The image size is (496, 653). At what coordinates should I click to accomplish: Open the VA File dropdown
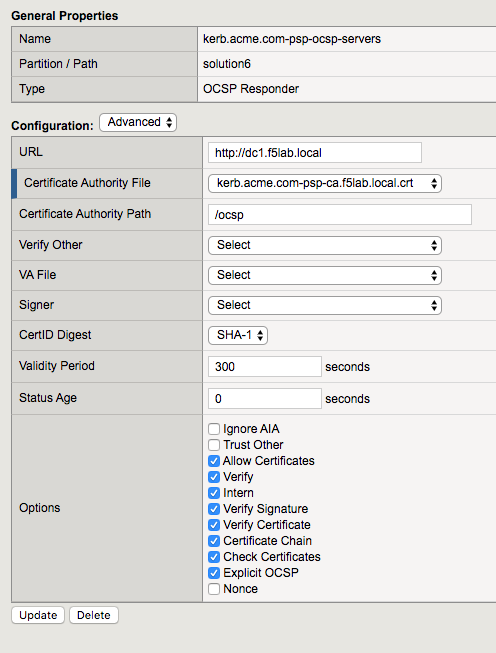[325, 275]
